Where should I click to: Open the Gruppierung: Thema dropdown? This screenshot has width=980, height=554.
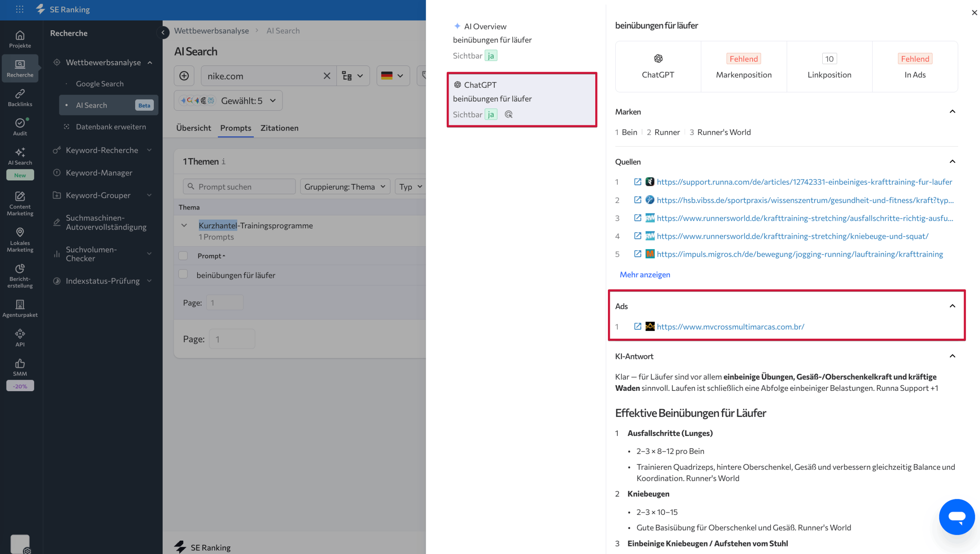[x=345, y=187]
